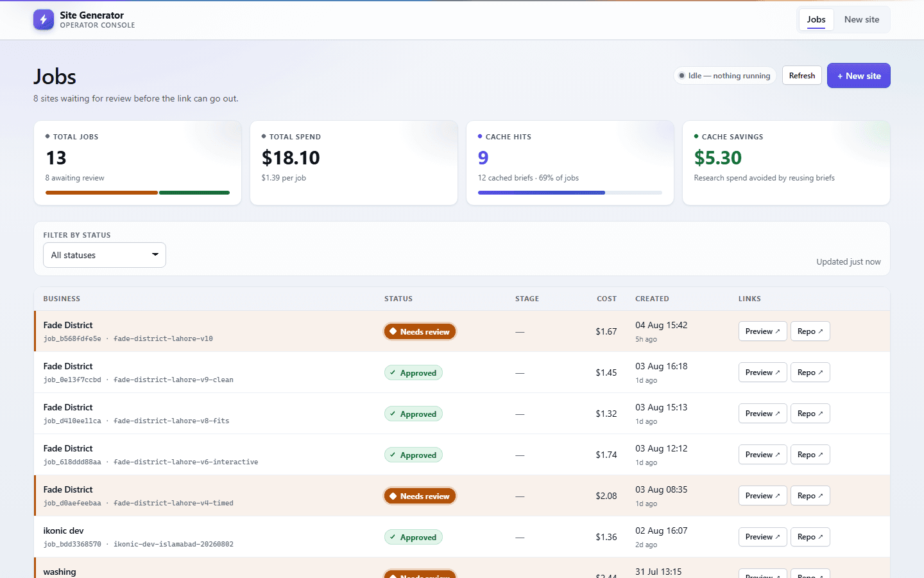Click the Business column header

62,299
